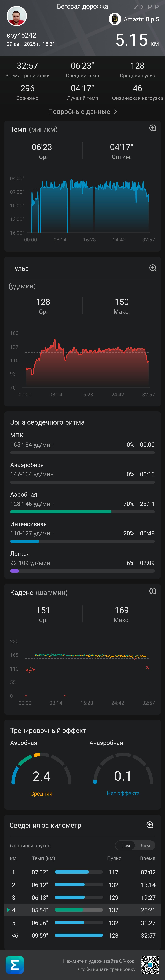
Task: Enlarge the per-kilometer details section
Action: (x=150, y=825)
